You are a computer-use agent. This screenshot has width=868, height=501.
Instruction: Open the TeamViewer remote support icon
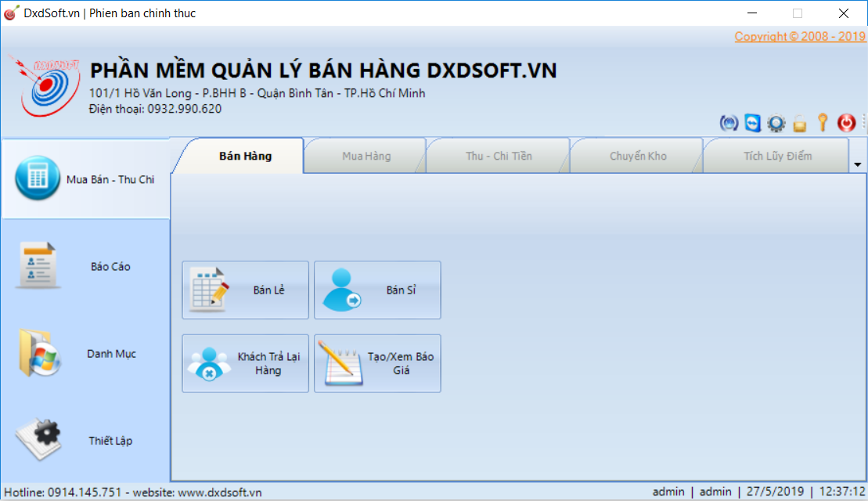752,123
